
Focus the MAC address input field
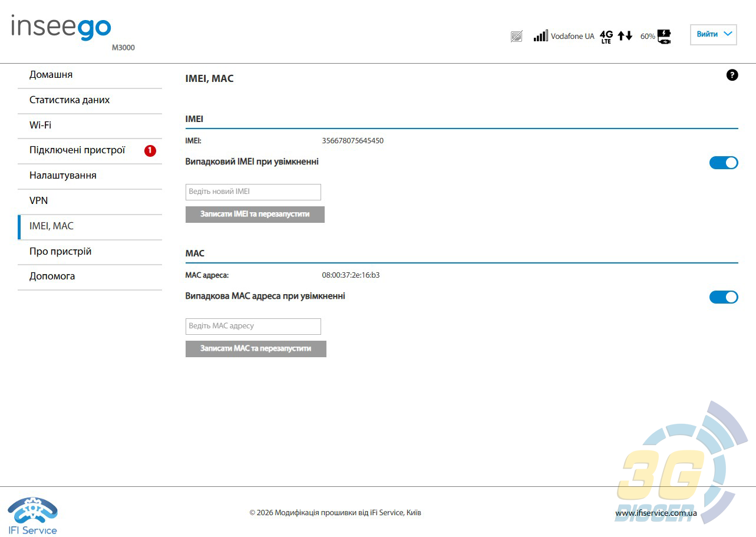(x=253, y=327)
